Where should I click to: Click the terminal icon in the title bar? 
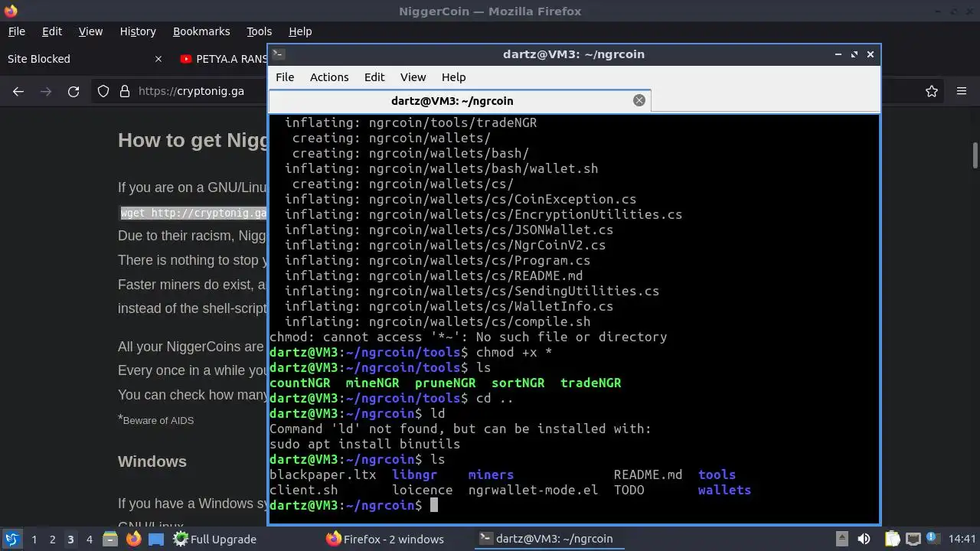pyautogui.click(x=279, y=54)
